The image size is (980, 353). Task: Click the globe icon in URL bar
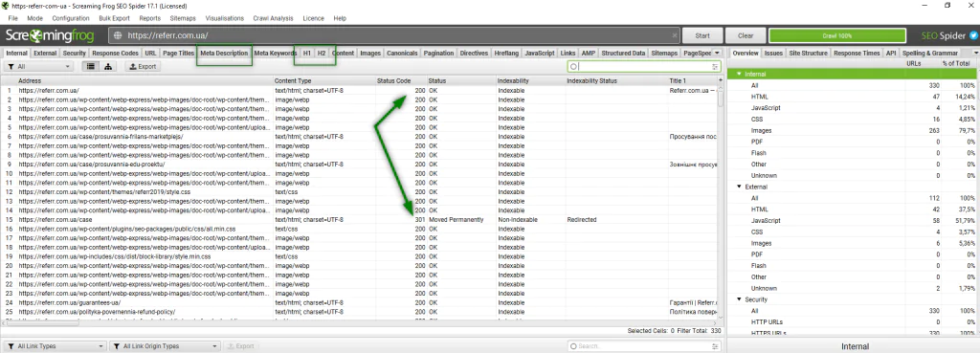click(118, 35)
